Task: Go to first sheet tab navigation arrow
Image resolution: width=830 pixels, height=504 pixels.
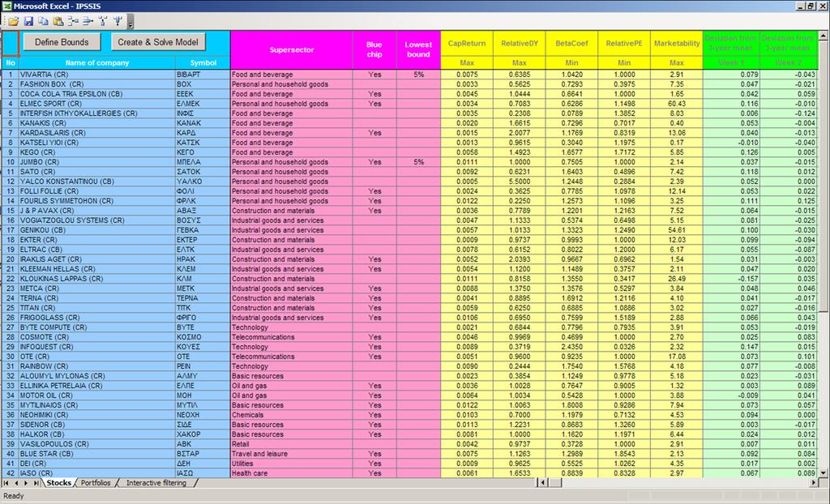Action: [x=6, y=483]
